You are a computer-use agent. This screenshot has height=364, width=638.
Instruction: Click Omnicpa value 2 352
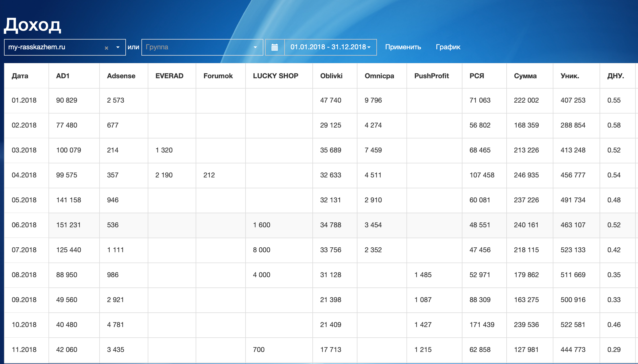click(373, 250)
